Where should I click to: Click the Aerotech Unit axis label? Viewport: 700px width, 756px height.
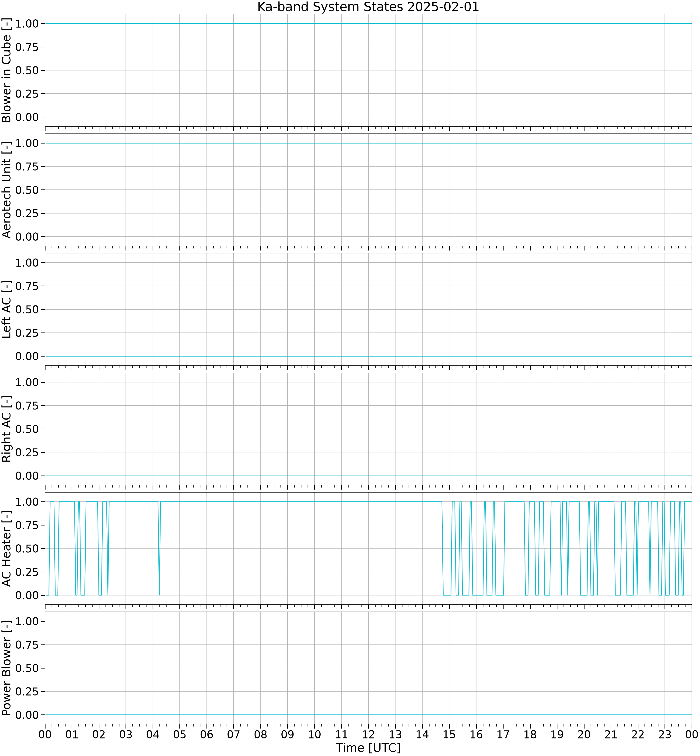(x=7, y=190)
